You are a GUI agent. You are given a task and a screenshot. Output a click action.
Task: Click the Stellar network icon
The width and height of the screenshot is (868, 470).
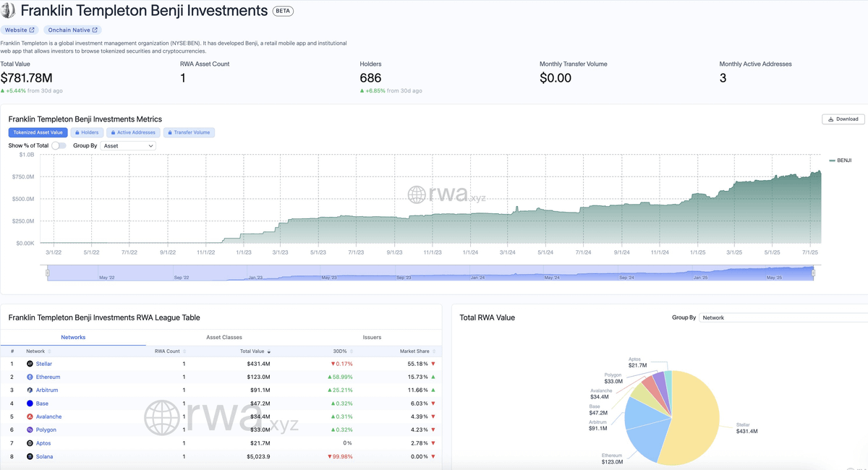(x=30, y=364)
